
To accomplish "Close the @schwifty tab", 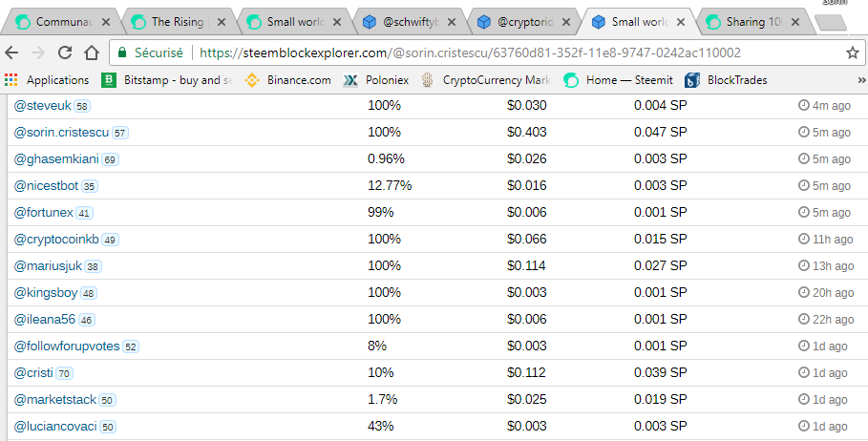I will [x=451, y=22].
